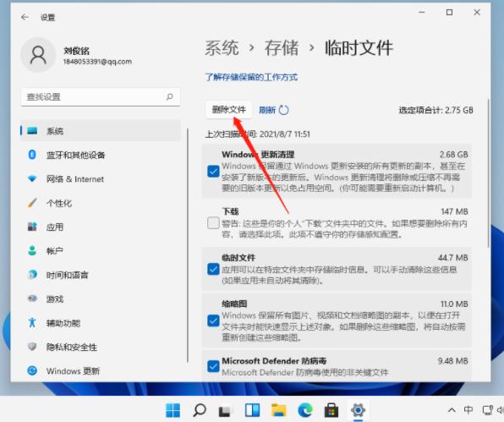The image size is (504, 422).
Task: Click the privacy shield icon
Action: [x=32, y=347]
